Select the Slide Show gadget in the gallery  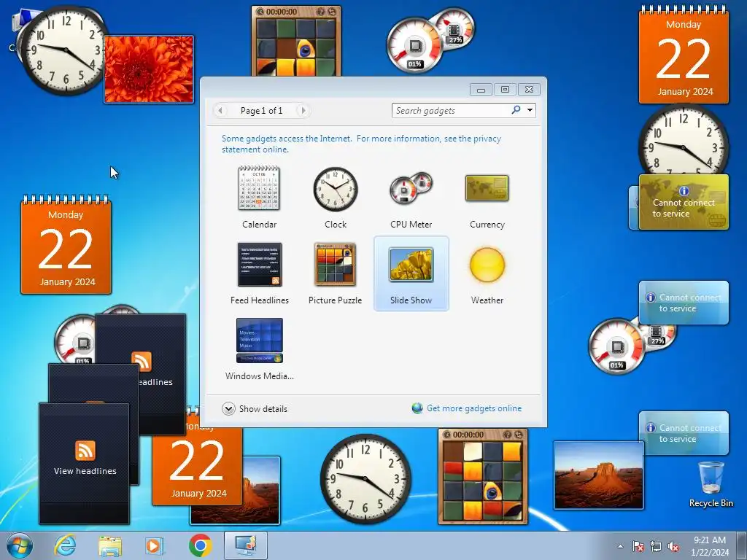pos(411,273)
